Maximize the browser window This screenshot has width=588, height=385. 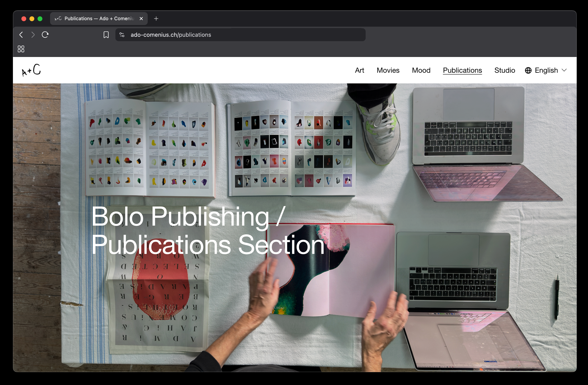tap(40, 19)
